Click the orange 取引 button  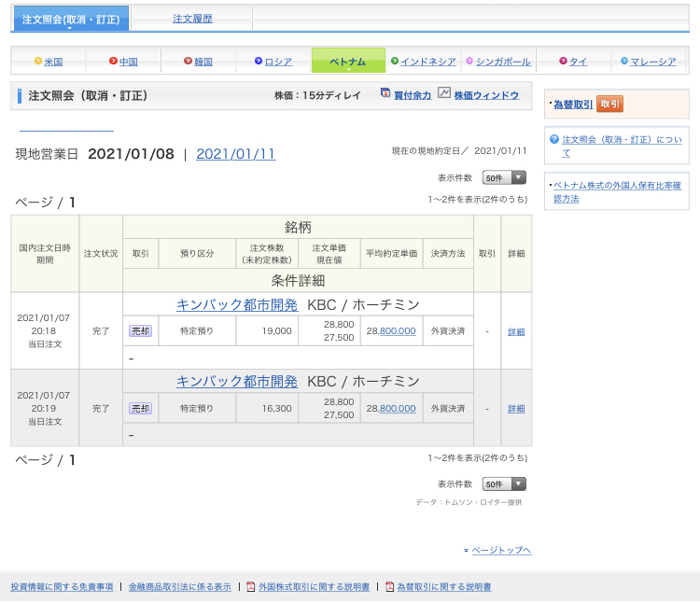pyautogui.click(x=609, y=104)
